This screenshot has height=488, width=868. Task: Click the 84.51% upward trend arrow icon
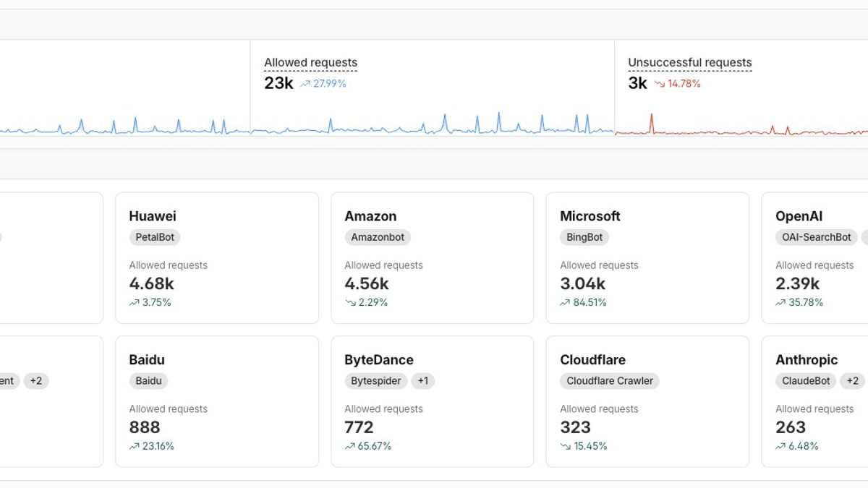coord(565,303)
